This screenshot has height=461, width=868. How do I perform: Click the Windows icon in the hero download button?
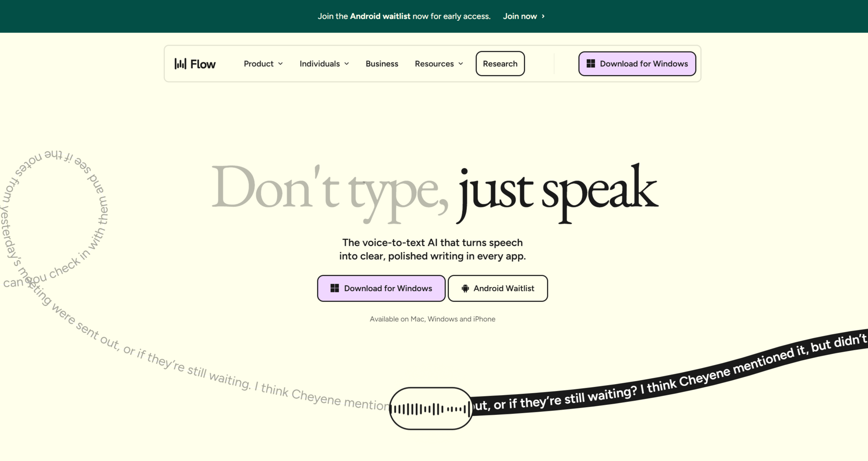pos(335,288)
